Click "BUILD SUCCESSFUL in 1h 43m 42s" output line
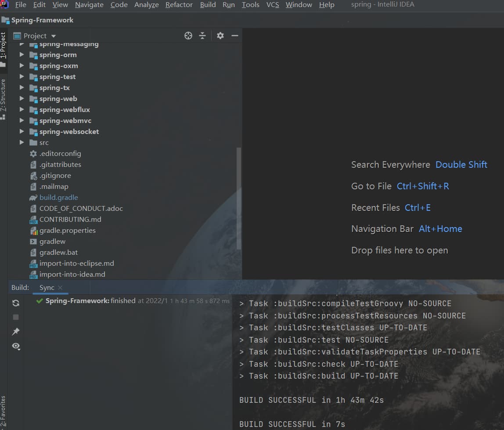Image resolution: width=504 pixels, height=430 pixels. pyautogui.click(x=311, y=401)
